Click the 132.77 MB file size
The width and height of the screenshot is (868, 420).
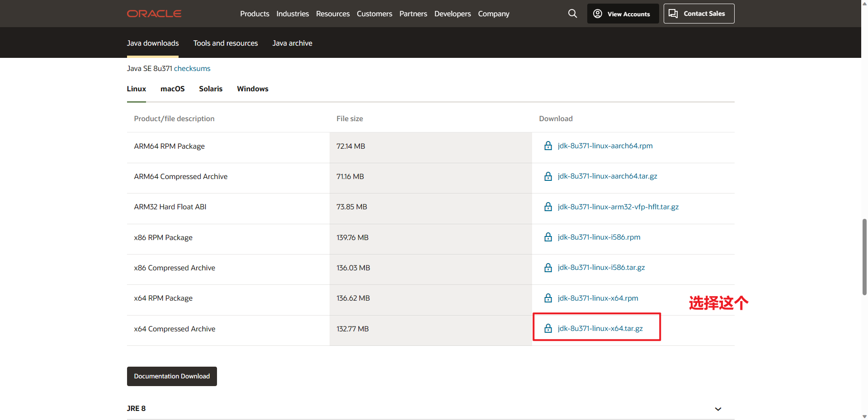point(353,329)
